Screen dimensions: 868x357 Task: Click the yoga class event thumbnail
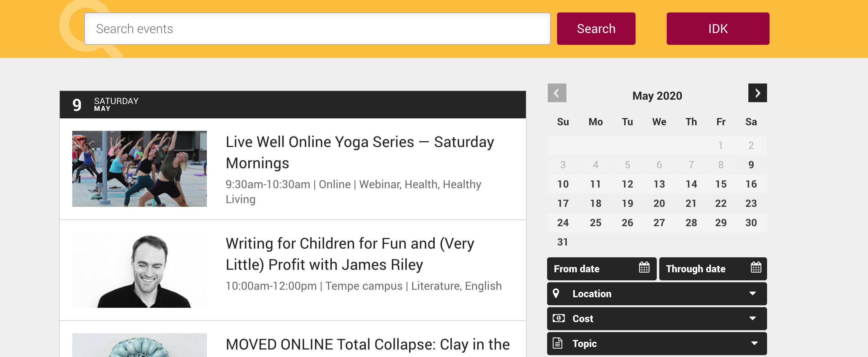coord(139,169)
